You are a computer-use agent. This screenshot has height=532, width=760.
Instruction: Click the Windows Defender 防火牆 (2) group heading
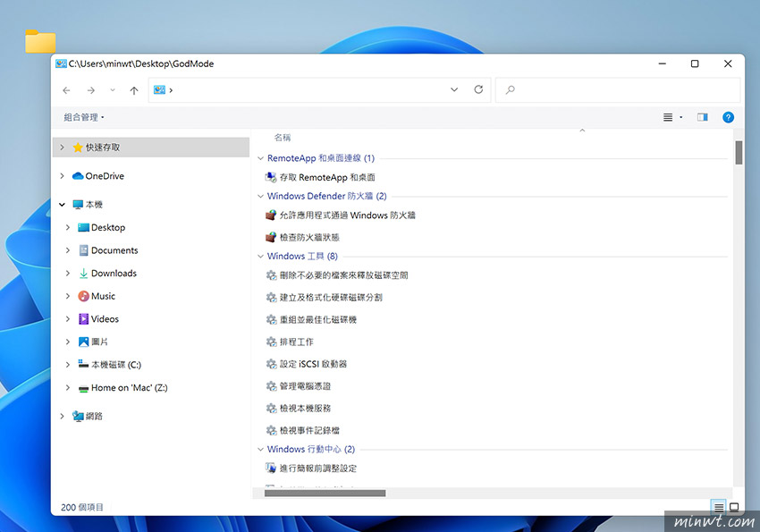point(326,196)
